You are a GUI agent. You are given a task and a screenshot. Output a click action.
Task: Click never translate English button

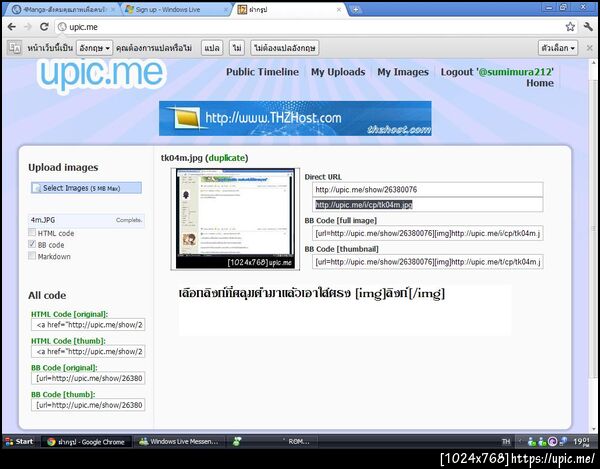[x=285, y=48]
